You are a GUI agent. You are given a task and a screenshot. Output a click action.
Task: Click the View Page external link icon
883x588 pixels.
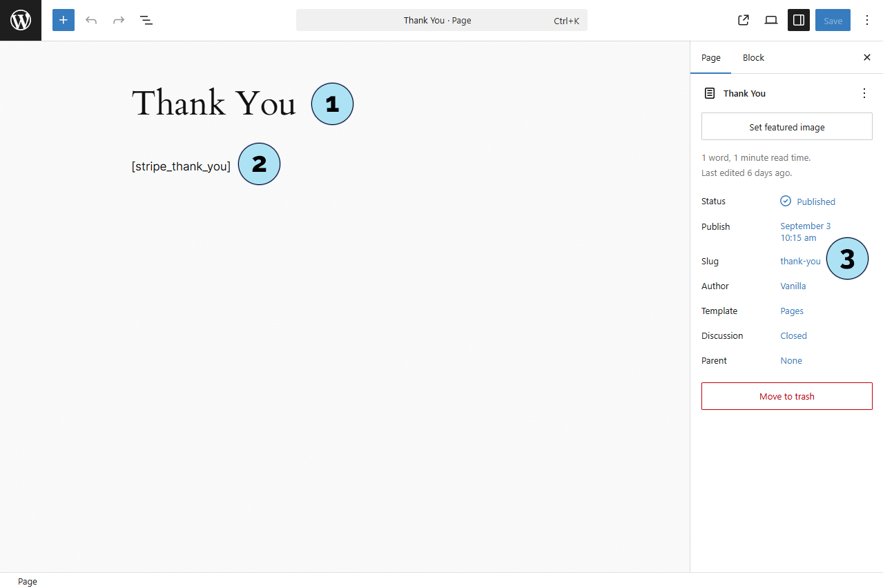click(x=744, y=21)
